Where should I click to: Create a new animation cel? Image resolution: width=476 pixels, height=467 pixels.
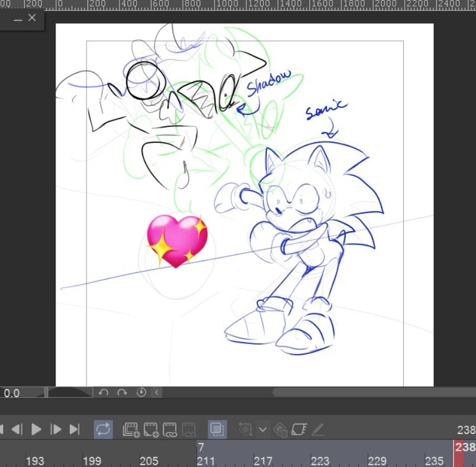pos(151,430)
